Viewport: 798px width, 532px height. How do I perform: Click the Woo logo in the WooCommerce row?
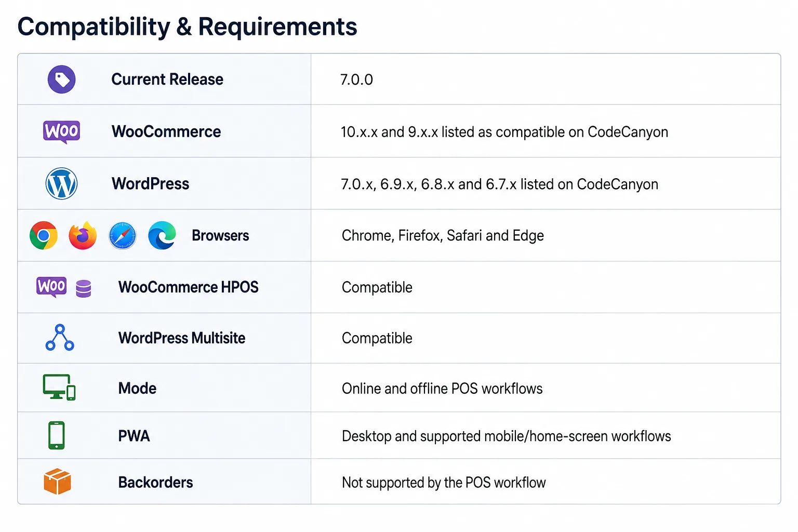coord(62,131)
